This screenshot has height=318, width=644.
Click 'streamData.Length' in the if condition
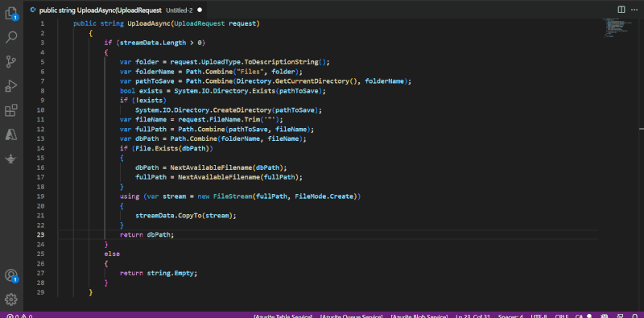[152, 43]
